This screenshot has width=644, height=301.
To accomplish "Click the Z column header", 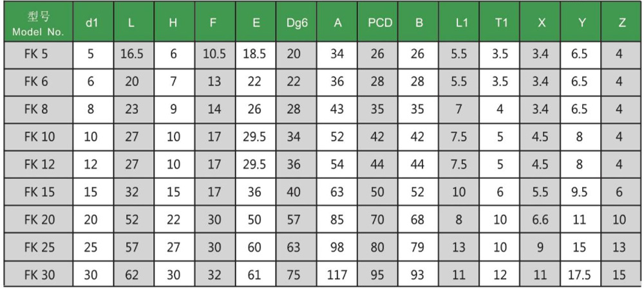I will [x=621, y=22].
